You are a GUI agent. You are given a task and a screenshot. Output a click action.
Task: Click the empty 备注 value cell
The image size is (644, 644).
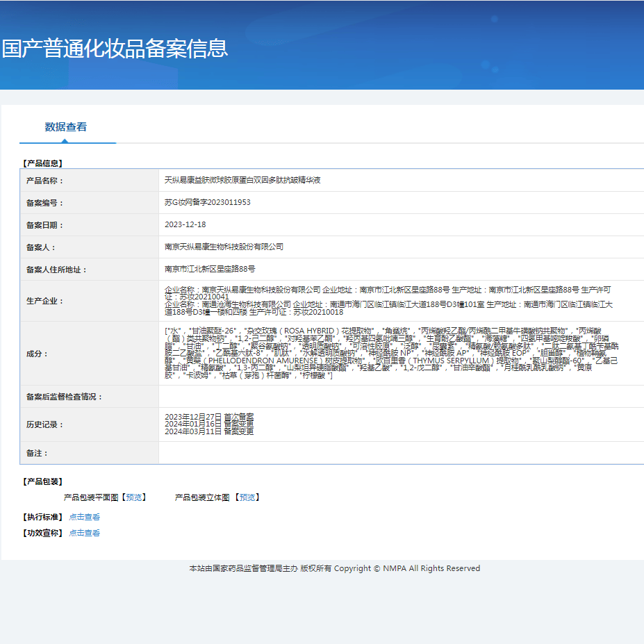click(x=399, y=453)
